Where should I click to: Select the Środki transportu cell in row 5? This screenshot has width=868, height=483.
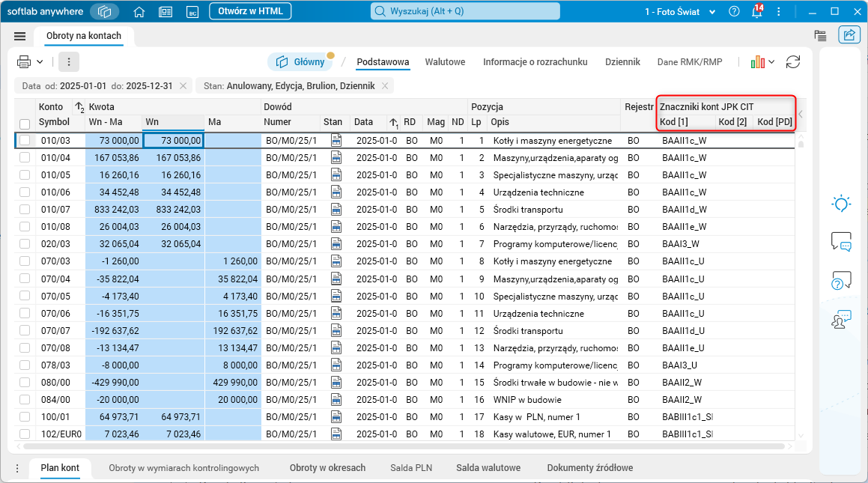tap(555, 210)
